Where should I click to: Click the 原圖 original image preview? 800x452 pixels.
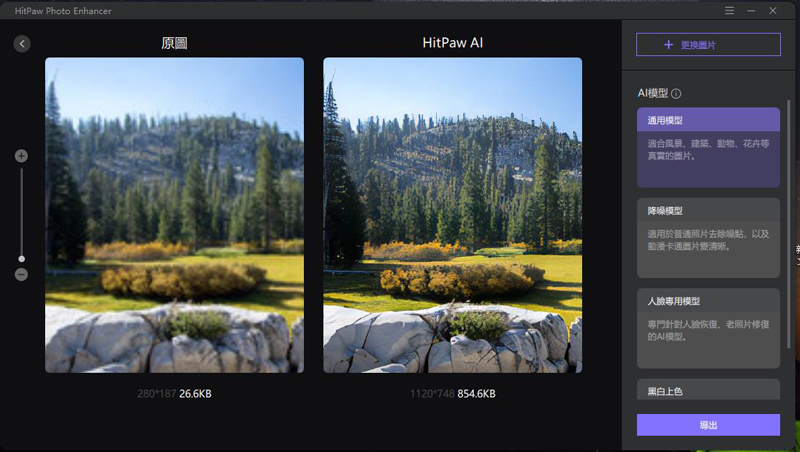point(174,215)
